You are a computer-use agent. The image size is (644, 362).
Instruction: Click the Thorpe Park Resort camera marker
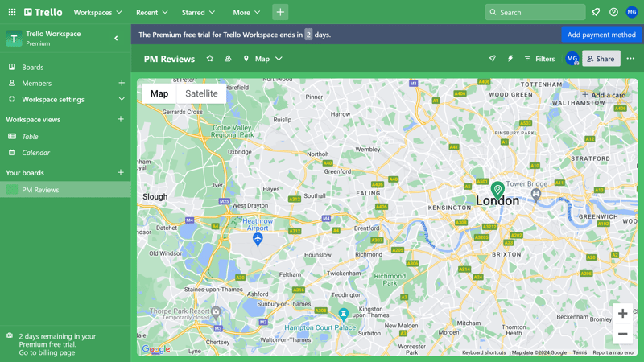[x=216, y=313]
